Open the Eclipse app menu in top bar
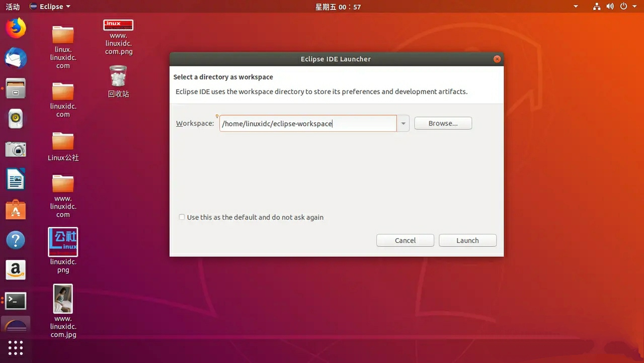The height and width of the screenshot is (363, 644). pyautogui.click(x=50, y=7)
